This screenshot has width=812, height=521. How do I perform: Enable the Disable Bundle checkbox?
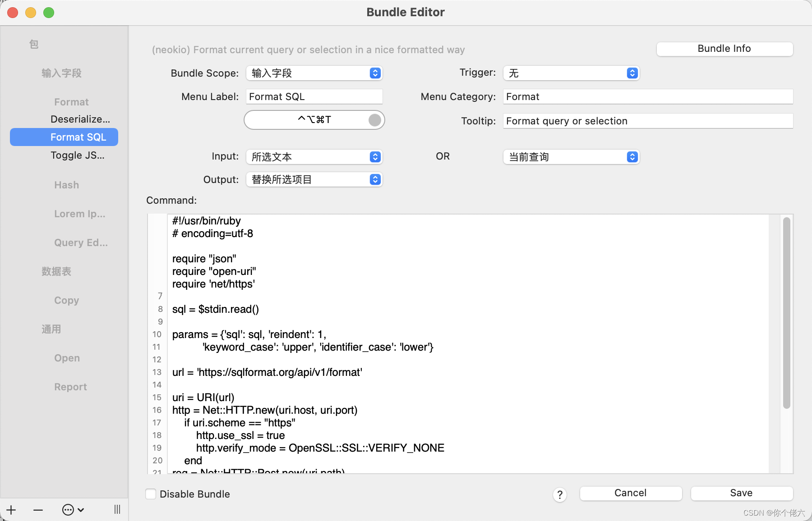[x=151, y=494]
